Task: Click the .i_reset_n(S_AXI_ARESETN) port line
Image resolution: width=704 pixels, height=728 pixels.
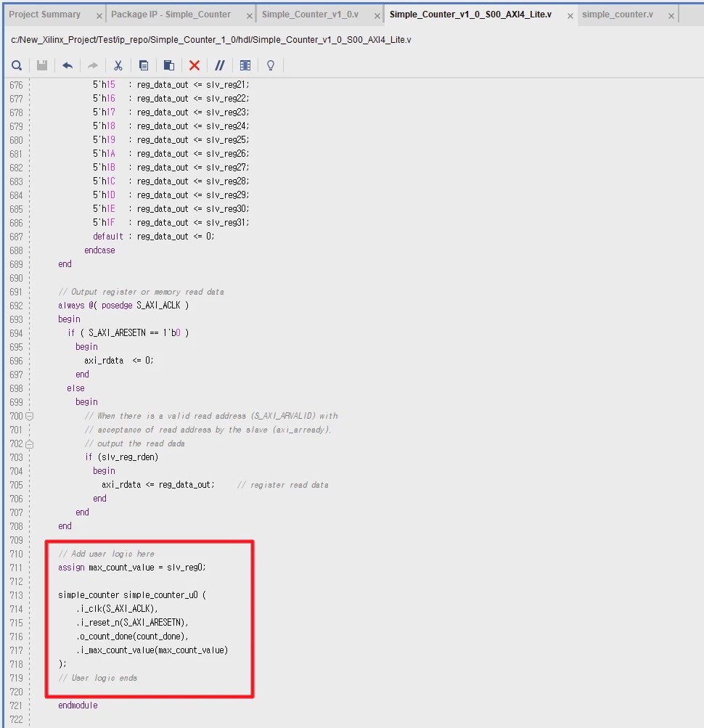Action: (x=132, y=623)
